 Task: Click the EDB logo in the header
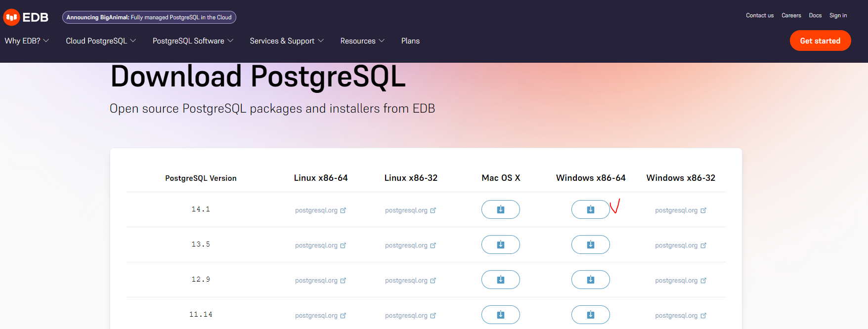[26, 17]
